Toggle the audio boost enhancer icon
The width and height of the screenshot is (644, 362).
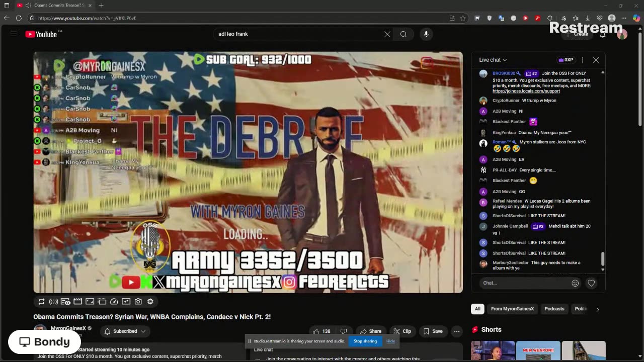coord(53,302)
